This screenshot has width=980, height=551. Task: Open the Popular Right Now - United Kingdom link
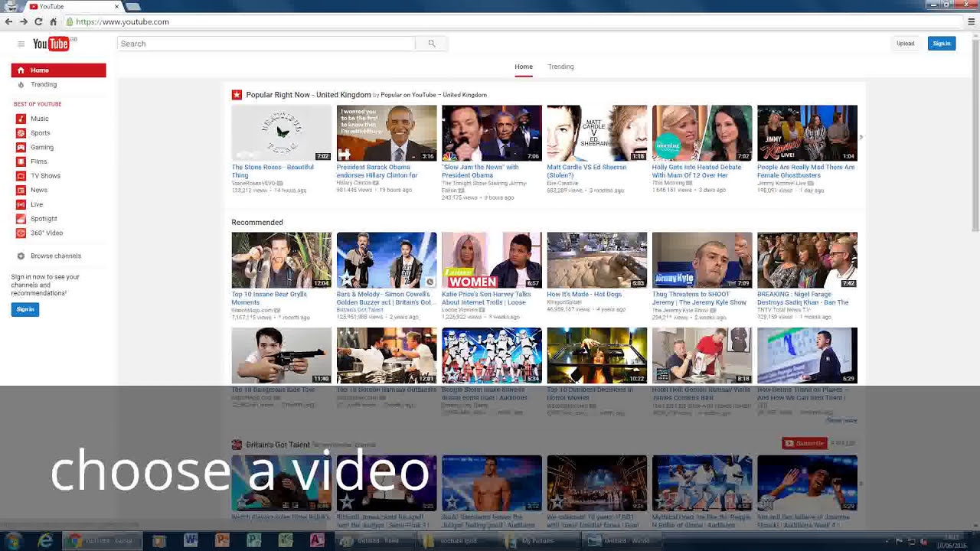(309, 95)
